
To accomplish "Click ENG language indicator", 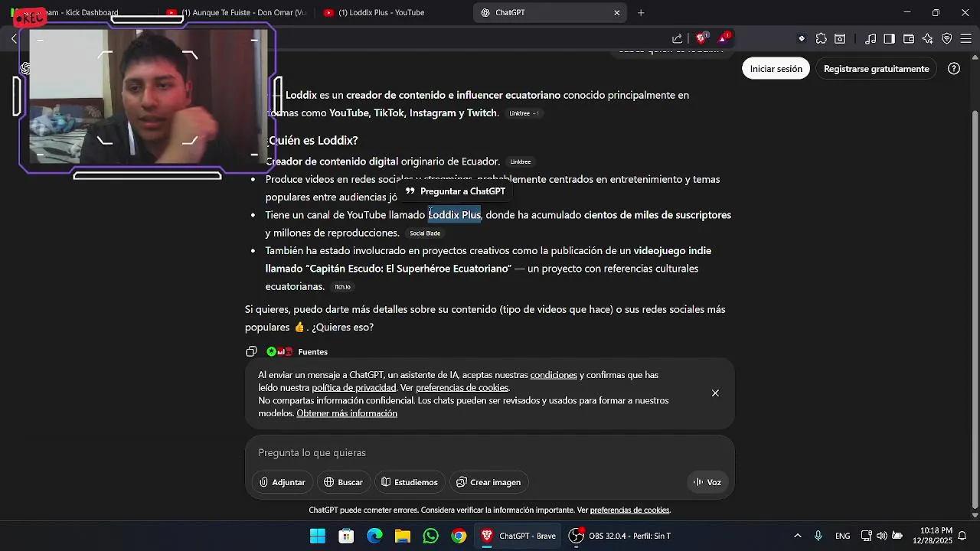I will (x=842, y=536).
